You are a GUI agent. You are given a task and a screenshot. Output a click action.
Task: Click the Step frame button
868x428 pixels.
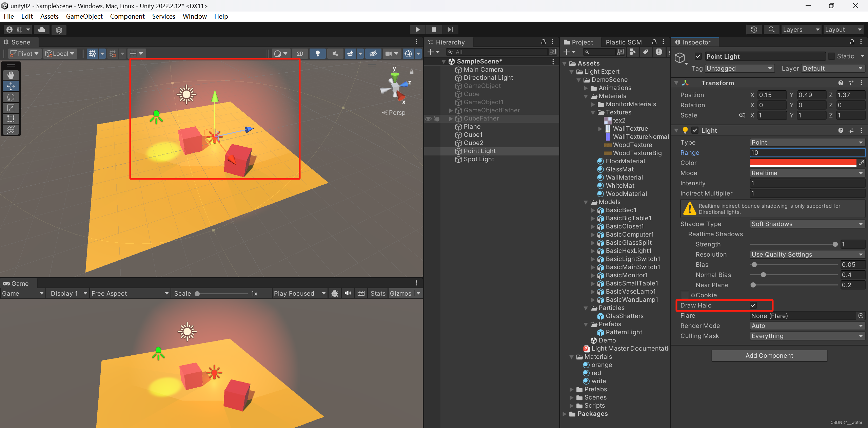pos(450,30)
